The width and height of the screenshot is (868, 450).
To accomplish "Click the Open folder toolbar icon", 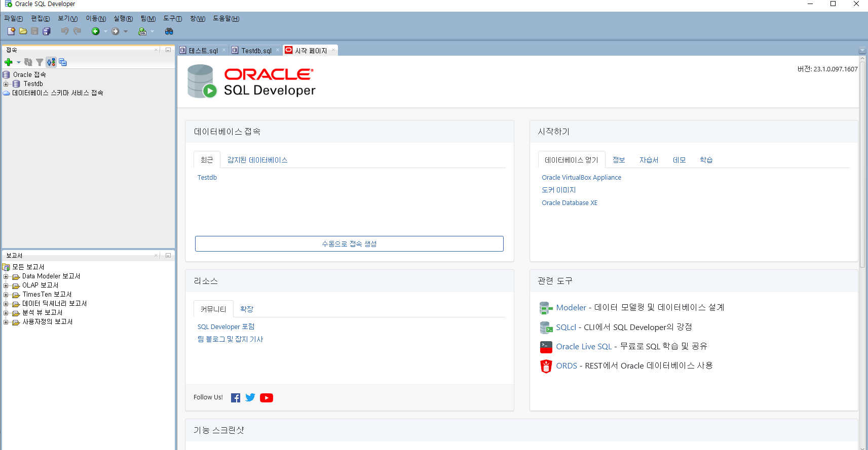I will point(23,31).
